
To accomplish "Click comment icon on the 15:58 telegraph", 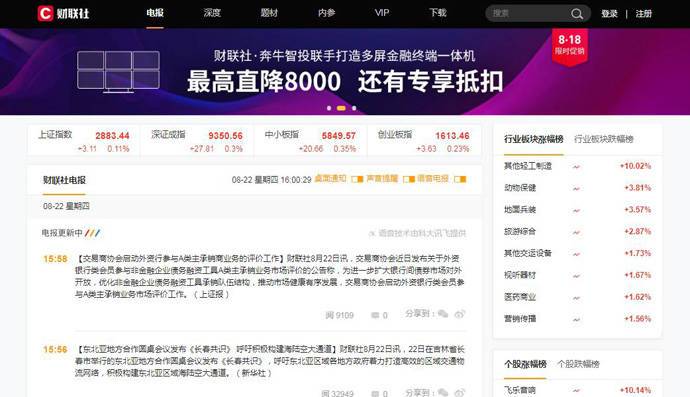I will click(x=375, y=315).
